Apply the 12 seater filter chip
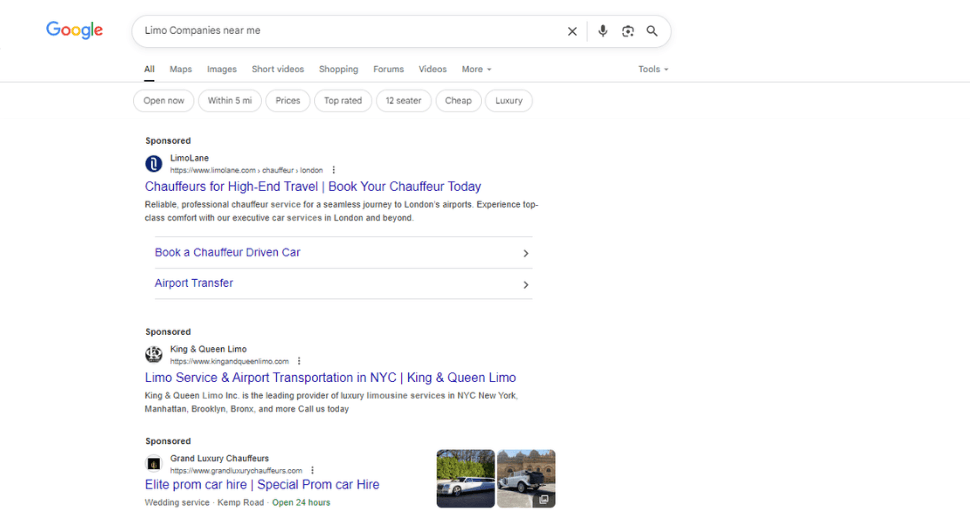This screenshot has height=517, width=970. pyautogui.click(x=403, y=101)
